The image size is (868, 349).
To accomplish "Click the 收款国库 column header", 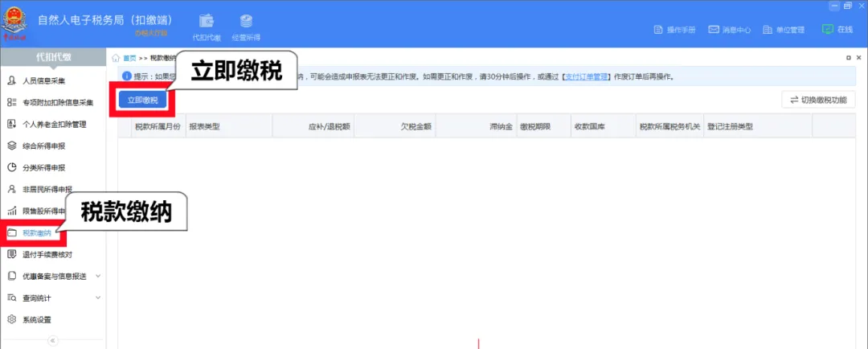I will (604, 126).
